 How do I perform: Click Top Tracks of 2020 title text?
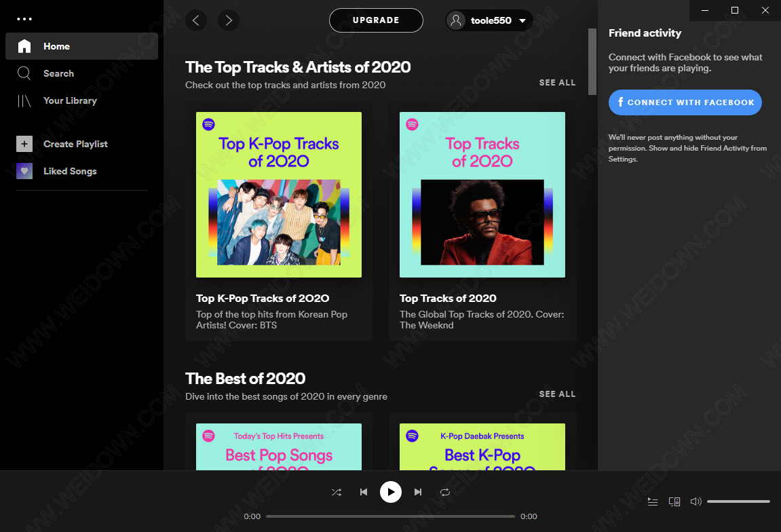[448, 299]
